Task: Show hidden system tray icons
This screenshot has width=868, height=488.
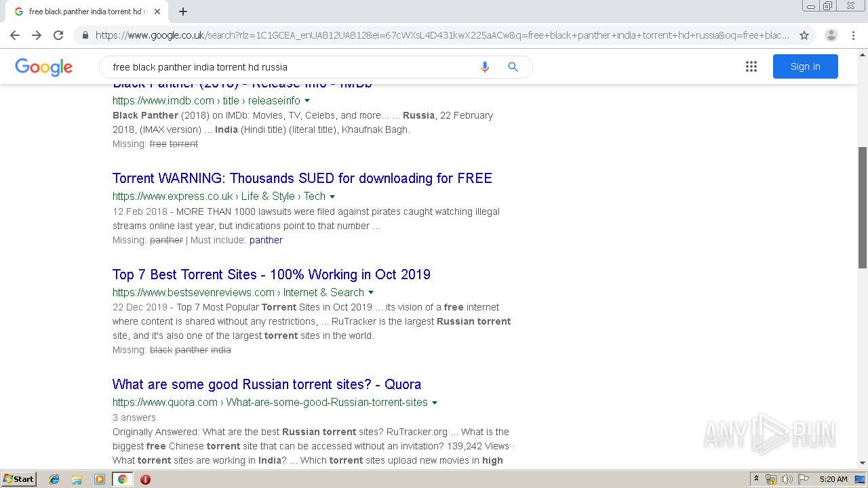Action: (x=756, y=479)
